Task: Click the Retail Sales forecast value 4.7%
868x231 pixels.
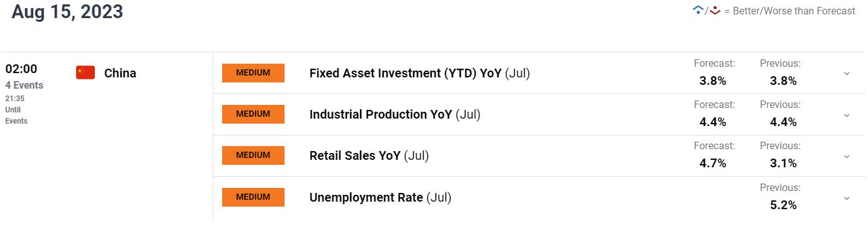Action: (713, 164)
